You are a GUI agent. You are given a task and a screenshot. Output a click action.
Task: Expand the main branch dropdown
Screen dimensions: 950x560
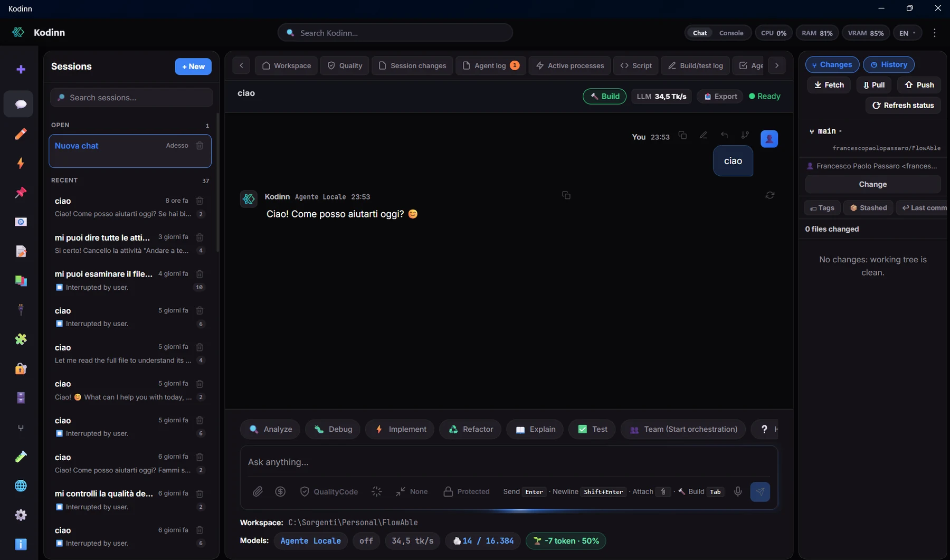click(x=826, y=131)
